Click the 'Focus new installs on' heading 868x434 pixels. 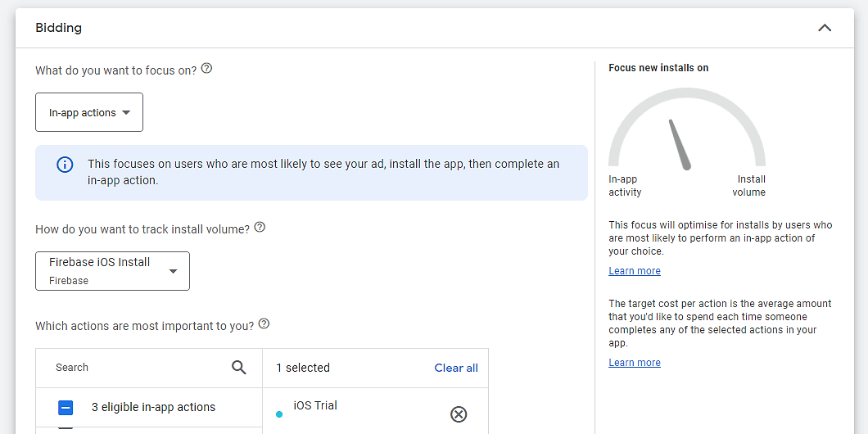click(658, 67)
